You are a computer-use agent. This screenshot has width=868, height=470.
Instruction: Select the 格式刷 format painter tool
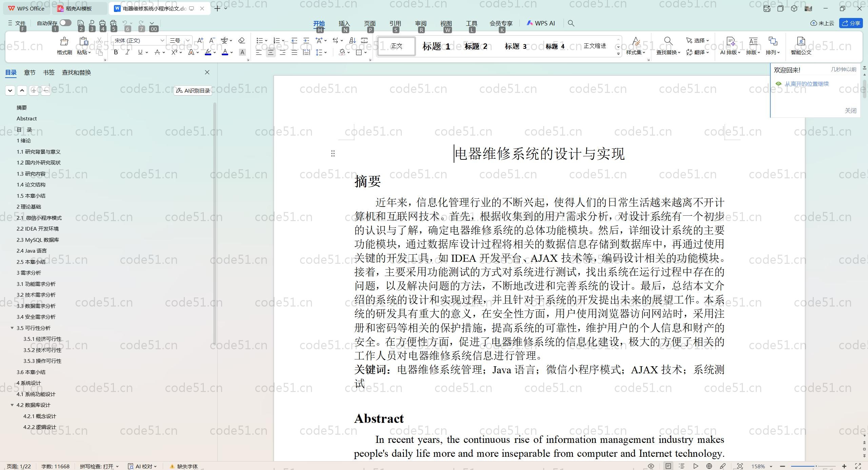click(64, 46)
